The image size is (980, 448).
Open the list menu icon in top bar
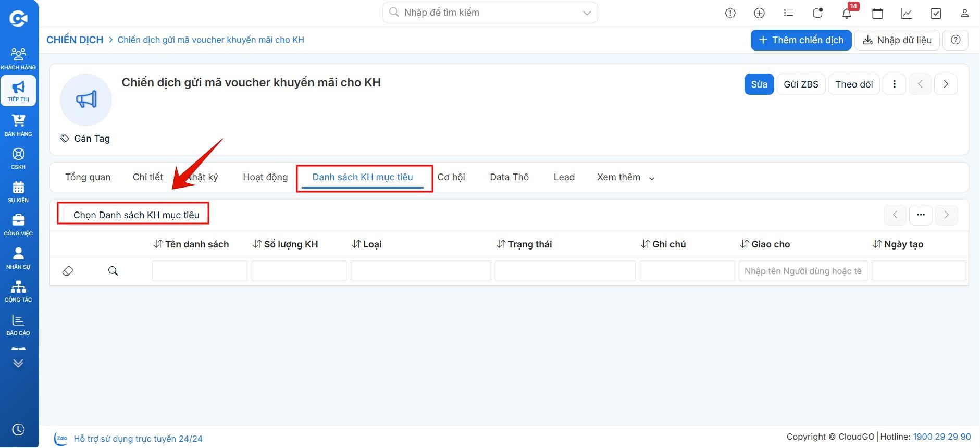tap(789, 14)
